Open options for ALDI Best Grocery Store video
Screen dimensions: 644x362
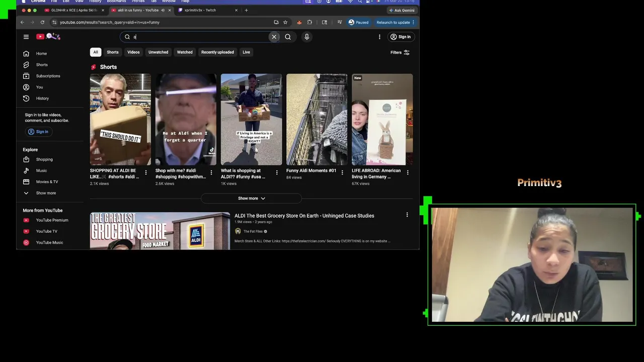(407, 215)
